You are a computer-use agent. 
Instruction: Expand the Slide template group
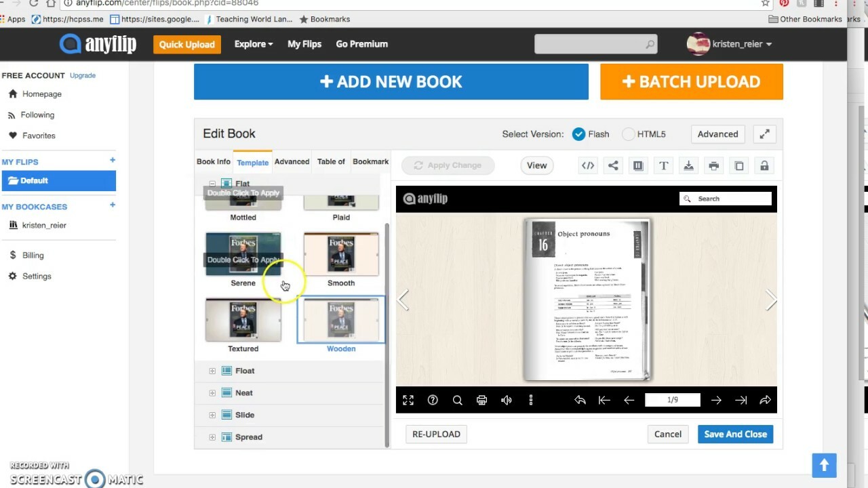tap(212, 415)
